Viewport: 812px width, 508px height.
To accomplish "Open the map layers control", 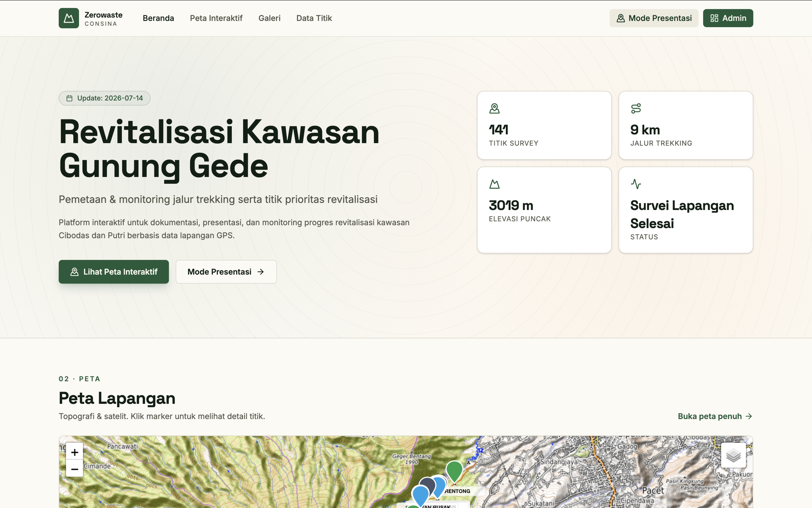I will pyautogui.click(x=733, y=456).
